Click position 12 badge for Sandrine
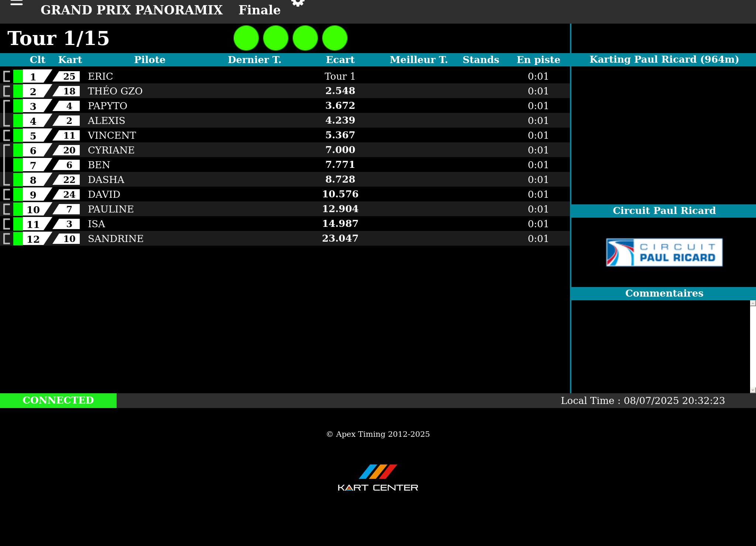756x546 pixels. pyautogui.click(x=34, y=239)
